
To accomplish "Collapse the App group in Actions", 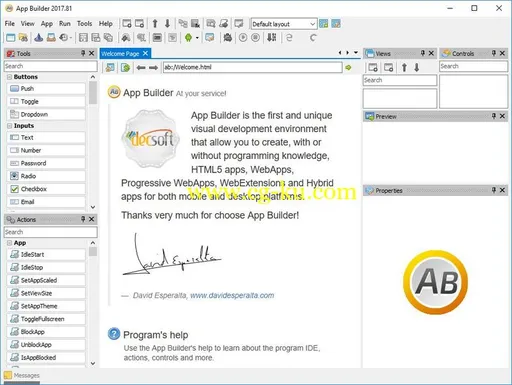I will tap(9, 243).
